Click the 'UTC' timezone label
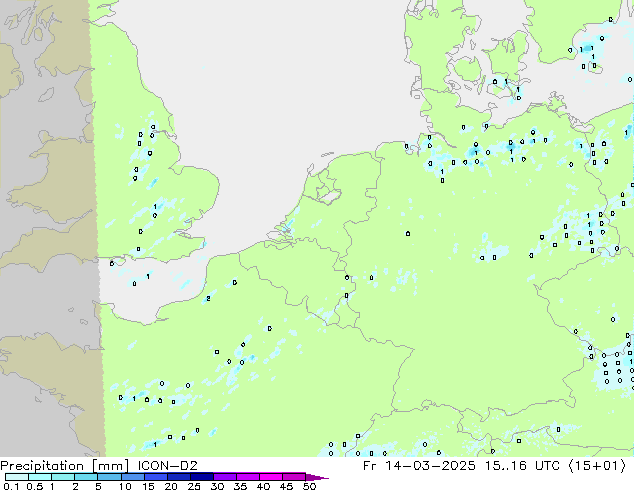This screenshot has width=634, height=490. (x=547, y=465)
